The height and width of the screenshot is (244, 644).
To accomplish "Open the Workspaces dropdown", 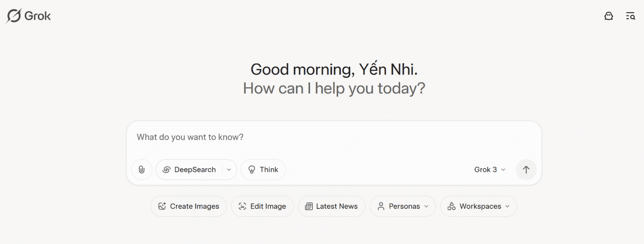I will 478,206.
